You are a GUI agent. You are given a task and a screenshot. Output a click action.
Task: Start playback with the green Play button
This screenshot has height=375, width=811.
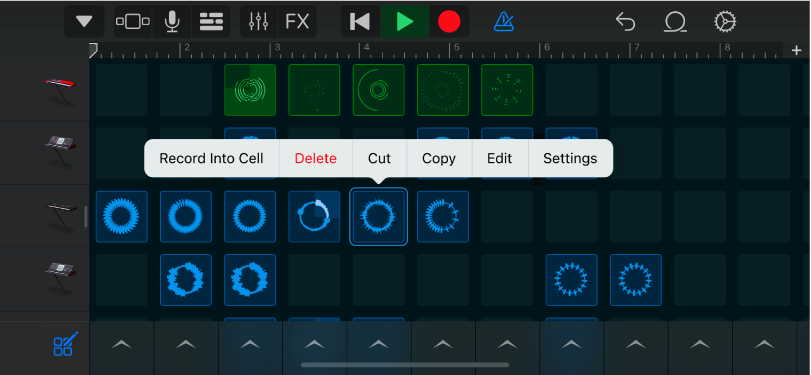coord(404,22)
